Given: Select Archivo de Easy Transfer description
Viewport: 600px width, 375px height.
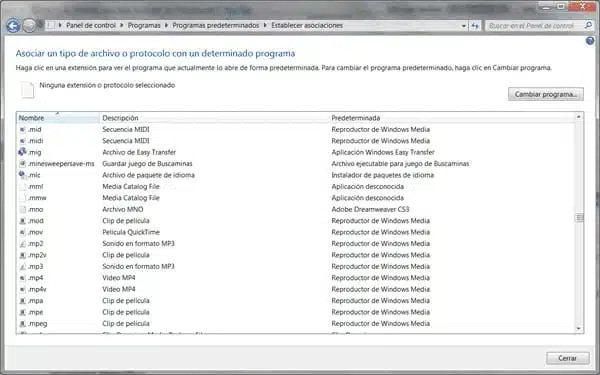Looking at the screenshot, I should [139, 152].
